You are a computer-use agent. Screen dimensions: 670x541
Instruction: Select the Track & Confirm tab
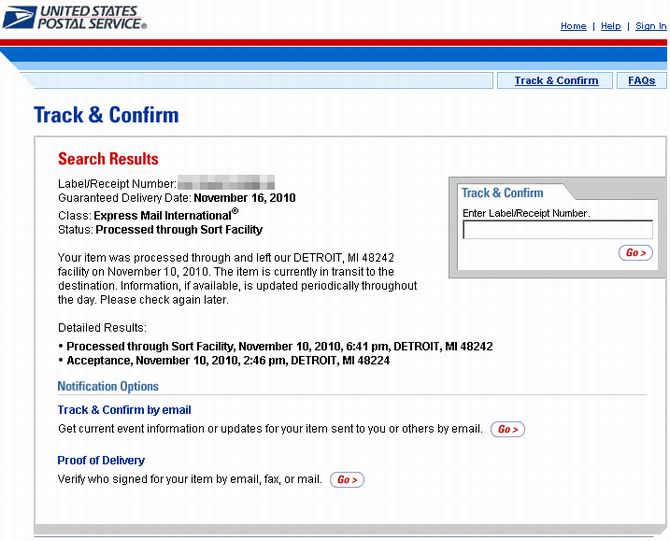[556, 80]
